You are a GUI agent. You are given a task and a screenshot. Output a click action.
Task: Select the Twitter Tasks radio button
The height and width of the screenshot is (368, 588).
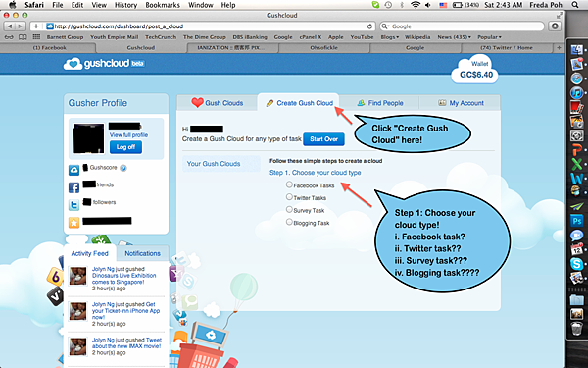coord(289,197)
